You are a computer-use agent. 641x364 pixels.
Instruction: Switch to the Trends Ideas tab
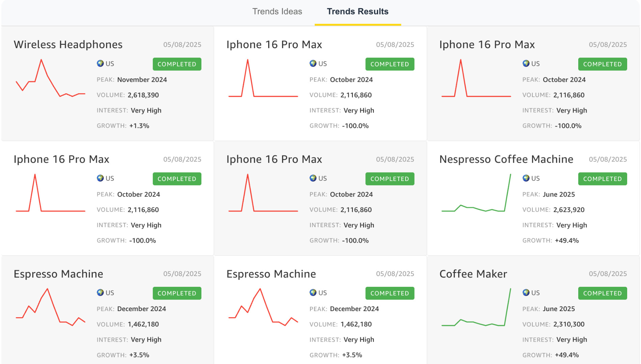(x=277, y=11)
